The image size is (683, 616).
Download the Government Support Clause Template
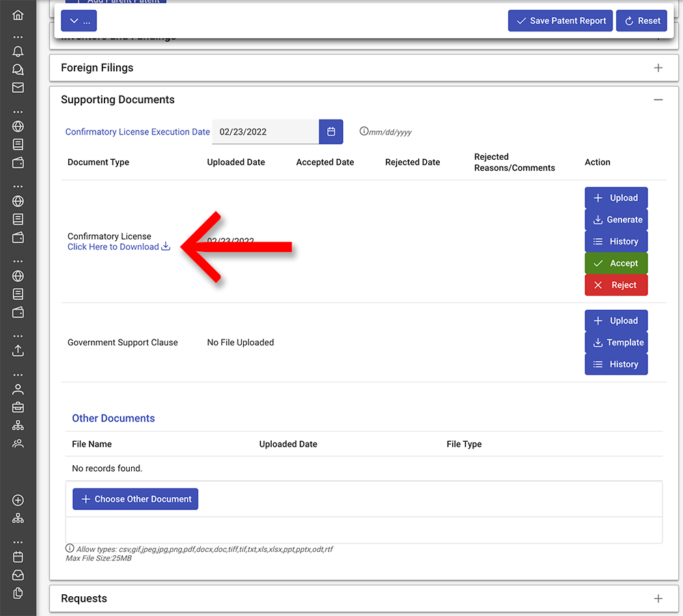tap(615, 342)
